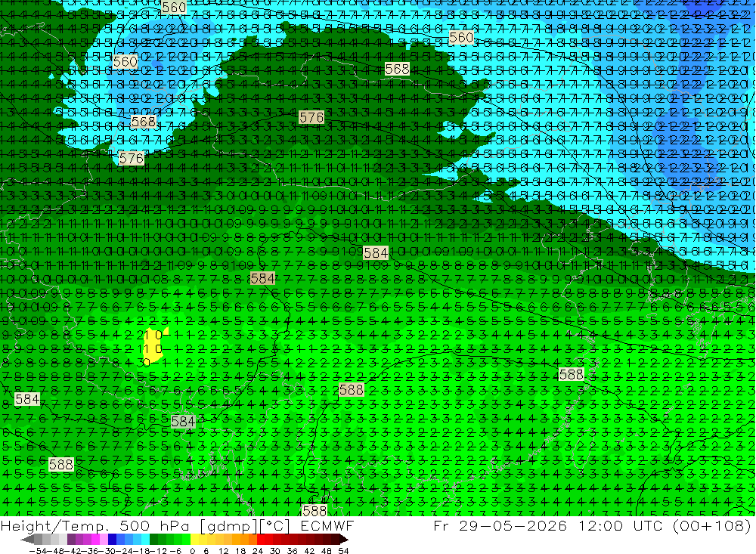Click the '584' contour label with dark tan background

click(x=263, y=278)
